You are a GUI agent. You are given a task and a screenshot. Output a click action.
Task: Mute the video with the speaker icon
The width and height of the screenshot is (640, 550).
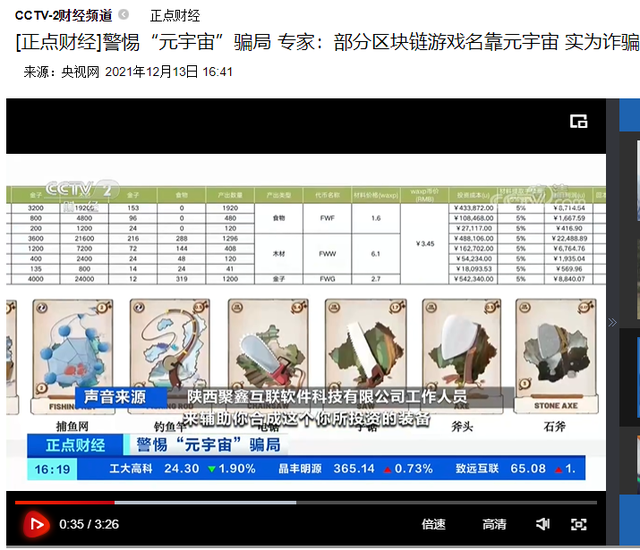(x=543, y=524)
